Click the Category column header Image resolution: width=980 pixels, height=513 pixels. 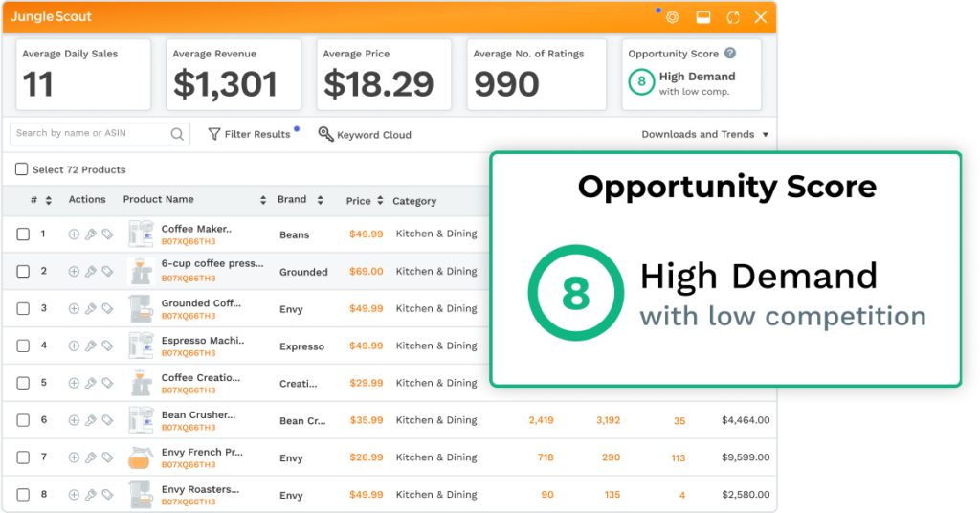coord(414,201)
